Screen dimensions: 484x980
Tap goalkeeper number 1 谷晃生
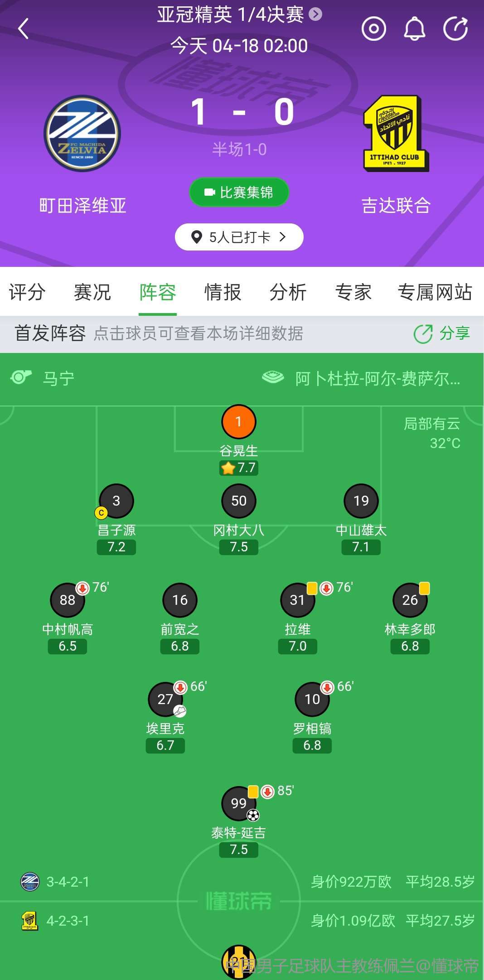[239, 422]
